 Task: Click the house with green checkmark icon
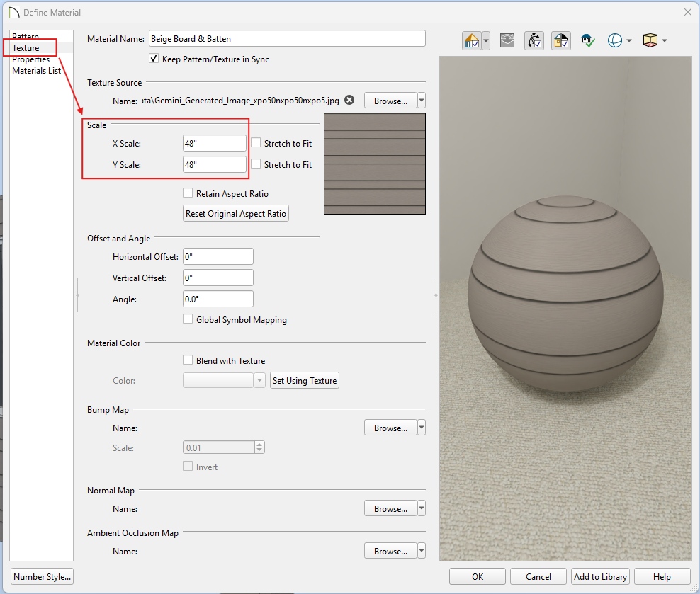click(588, 40)
